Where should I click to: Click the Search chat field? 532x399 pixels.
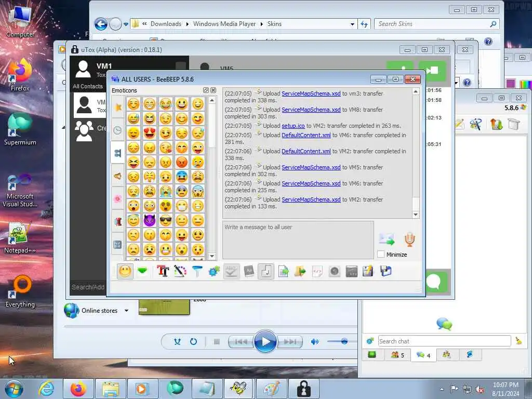point(444,341)
